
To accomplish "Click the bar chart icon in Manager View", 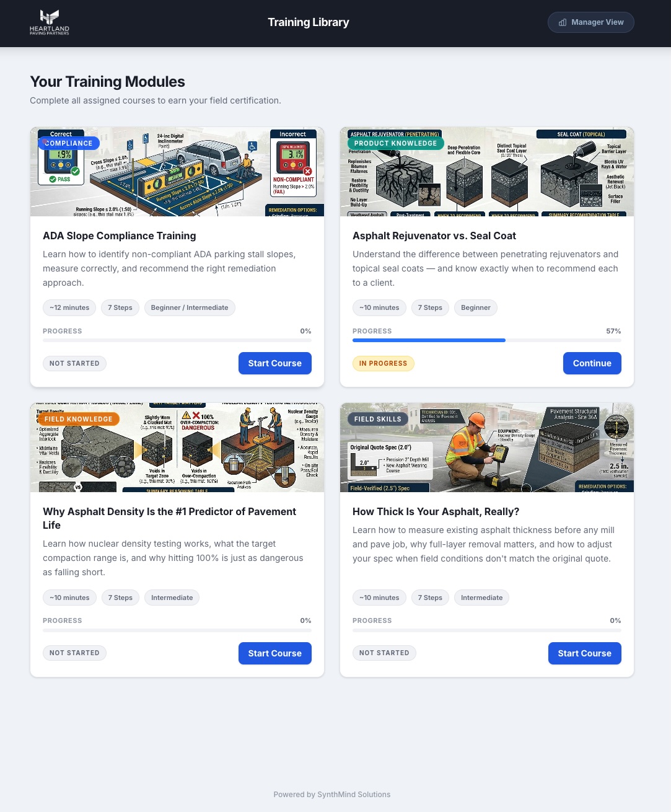I will 563,22.
